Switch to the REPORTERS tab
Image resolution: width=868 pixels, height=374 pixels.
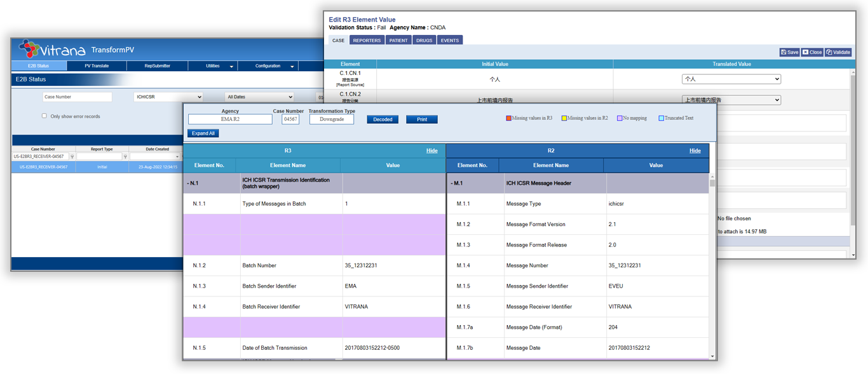(367, 40)
